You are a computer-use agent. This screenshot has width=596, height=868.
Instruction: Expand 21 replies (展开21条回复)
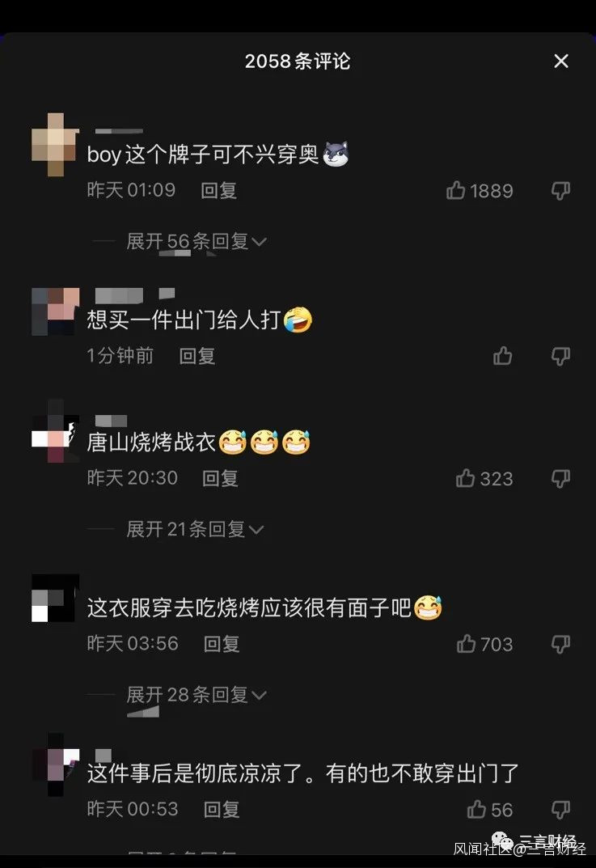click(195, 529)
